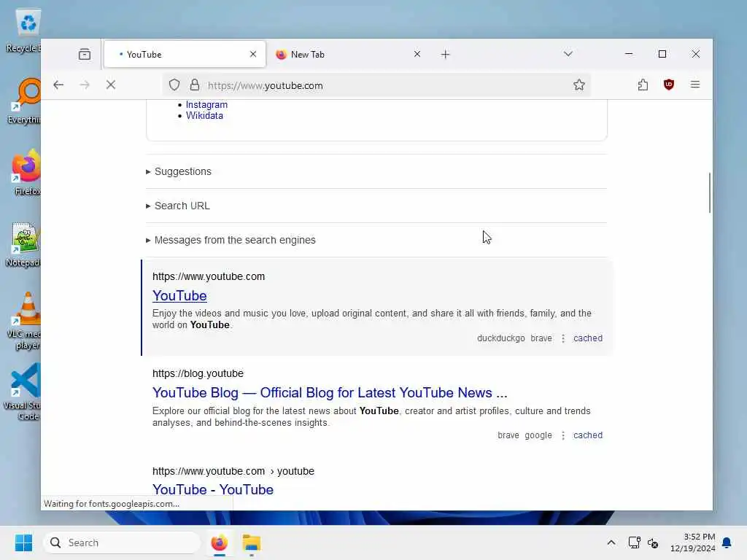The image size is (747, 560).
Task: Go back with the back arrow
Action: point(58,85)
